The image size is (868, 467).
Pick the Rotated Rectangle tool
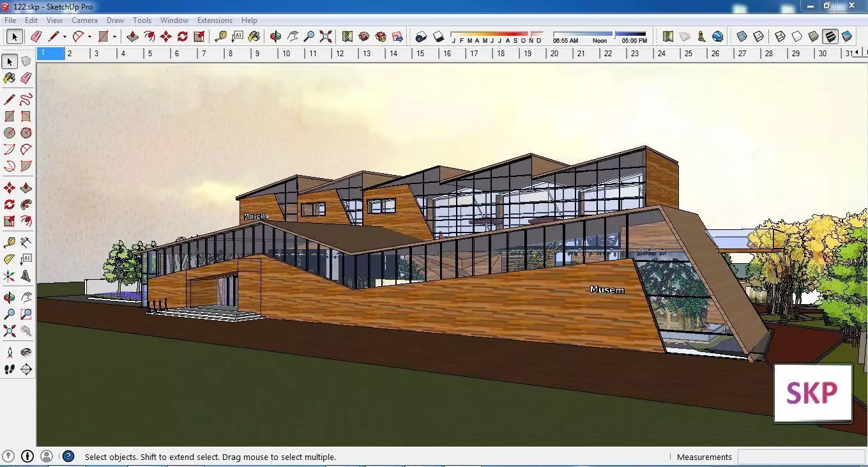click(26, 116)
